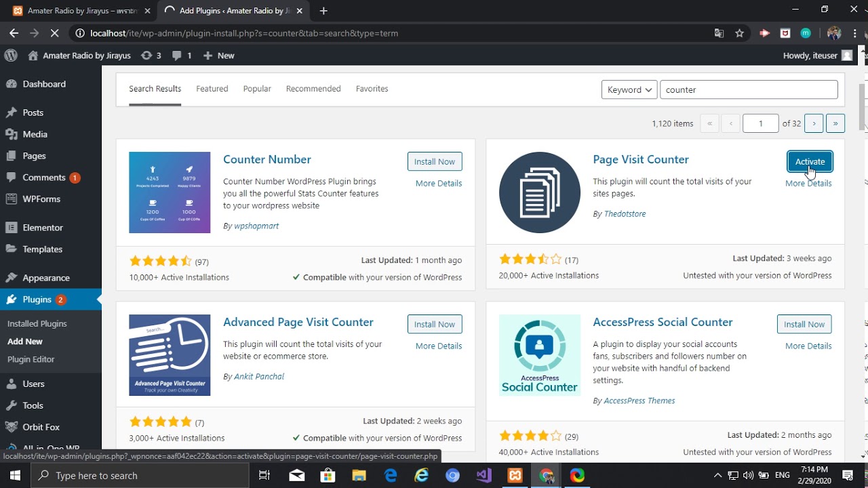The height and width of the screenshot is (488, 868).
Task: Install AccessPress Social Counter
Action: [x=804, y=324]
